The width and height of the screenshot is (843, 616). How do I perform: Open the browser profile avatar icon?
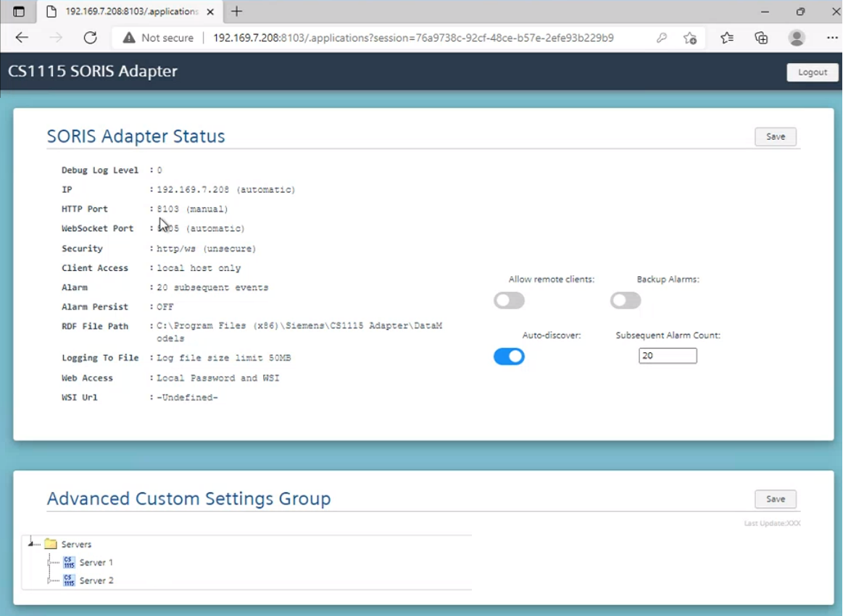(x=796, y=38)
